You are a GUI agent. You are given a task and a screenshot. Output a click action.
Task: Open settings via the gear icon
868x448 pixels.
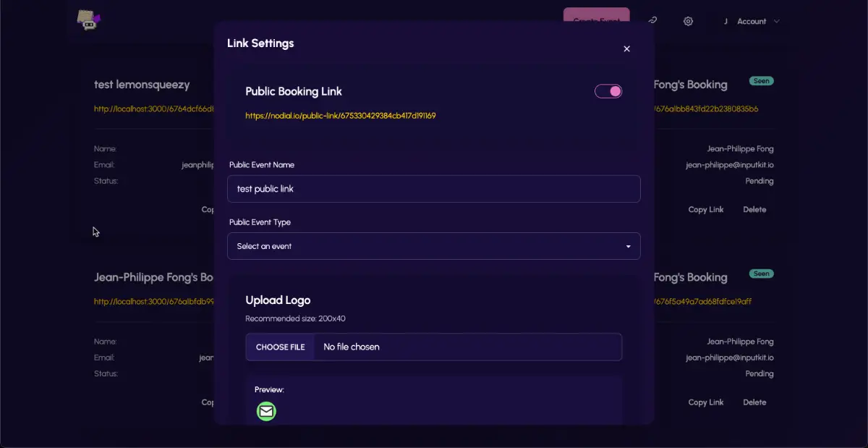coord(688,21)
